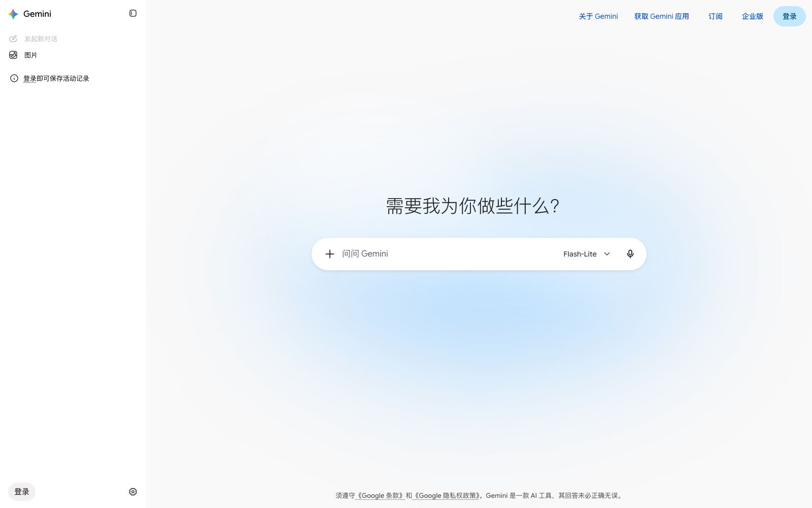The image size is (812, 508).
Task: Click the 图片 images icon in sidebar
Action: (13, 55)
